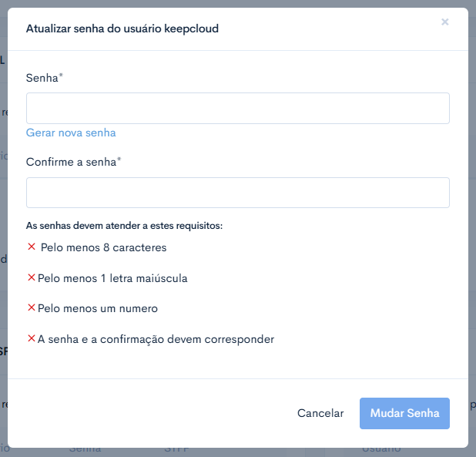Click the red X beside confirmação devem corresponder
This screenshot has width=476, height=457.
[x=32, y=338]
